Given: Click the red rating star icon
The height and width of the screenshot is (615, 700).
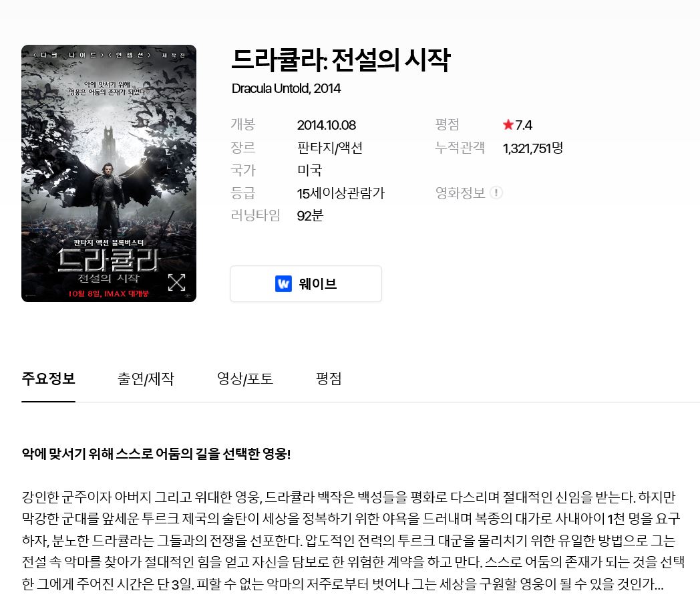Looking at the screenshot, I should pyautogui.click(x=508, y=125).
